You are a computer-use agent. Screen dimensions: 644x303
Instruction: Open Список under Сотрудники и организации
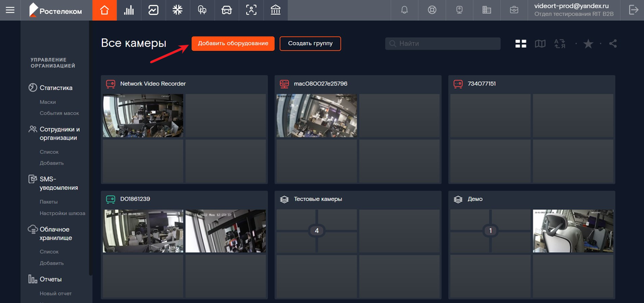[x=49, y=152]
